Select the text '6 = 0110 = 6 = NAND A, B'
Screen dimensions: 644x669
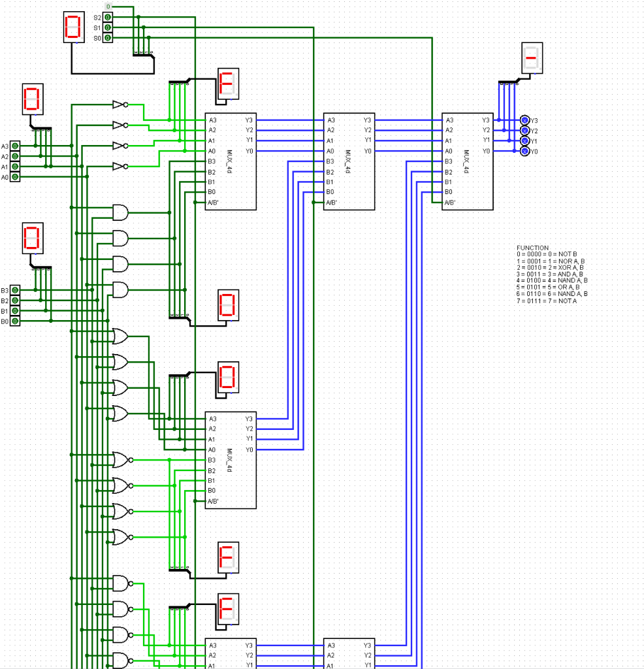pyautogui.click(x=552, y=293)
